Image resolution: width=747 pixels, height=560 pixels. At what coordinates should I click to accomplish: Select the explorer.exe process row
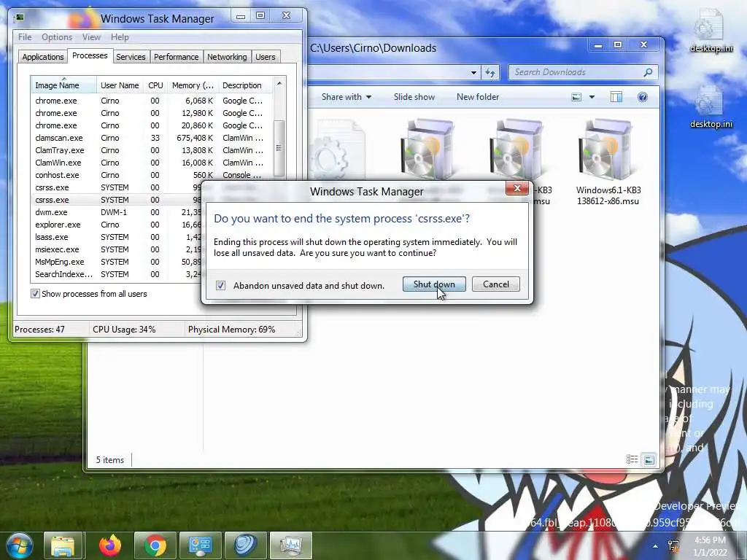(116, 225)
